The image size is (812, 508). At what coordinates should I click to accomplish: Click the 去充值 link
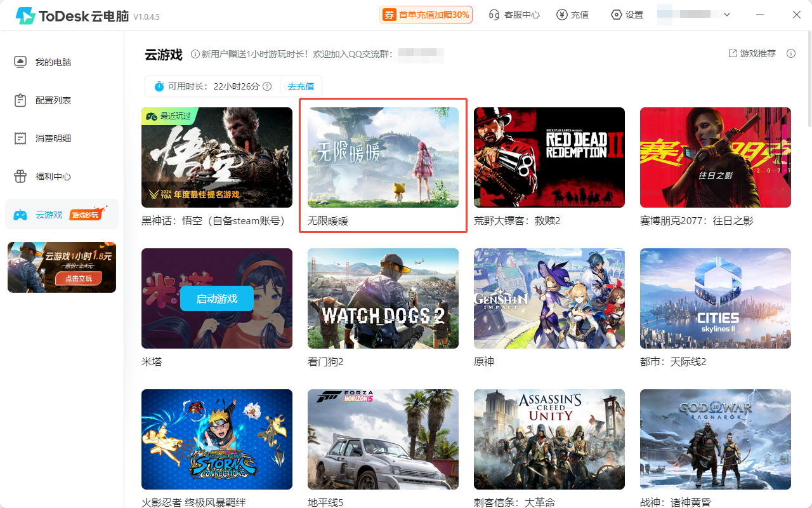301,86
